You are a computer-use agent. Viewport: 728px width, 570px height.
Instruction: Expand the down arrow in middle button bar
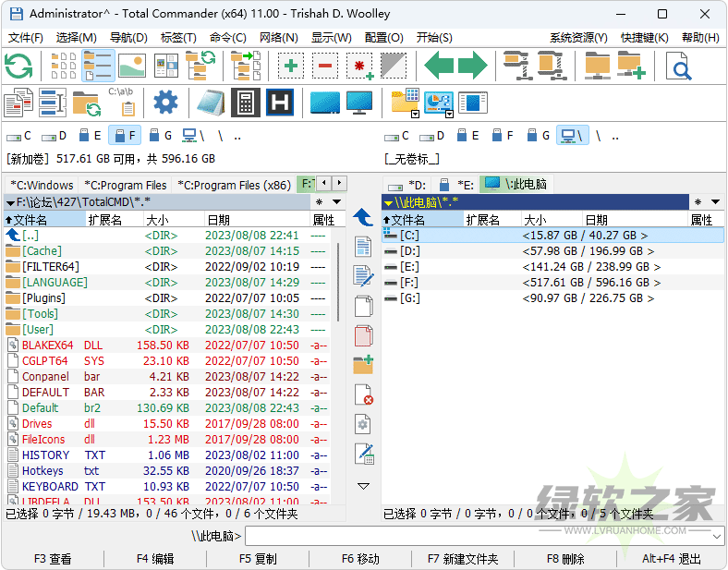(363, 486)
